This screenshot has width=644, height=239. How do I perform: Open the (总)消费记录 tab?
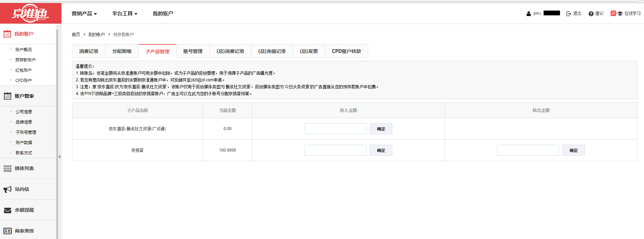pos(230,51)
